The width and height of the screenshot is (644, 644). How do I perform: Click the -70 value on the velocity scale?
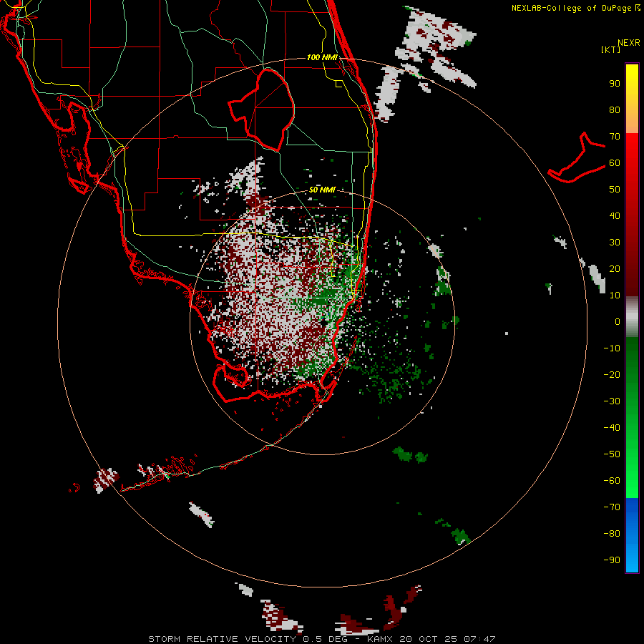click(x=612, y=507)
